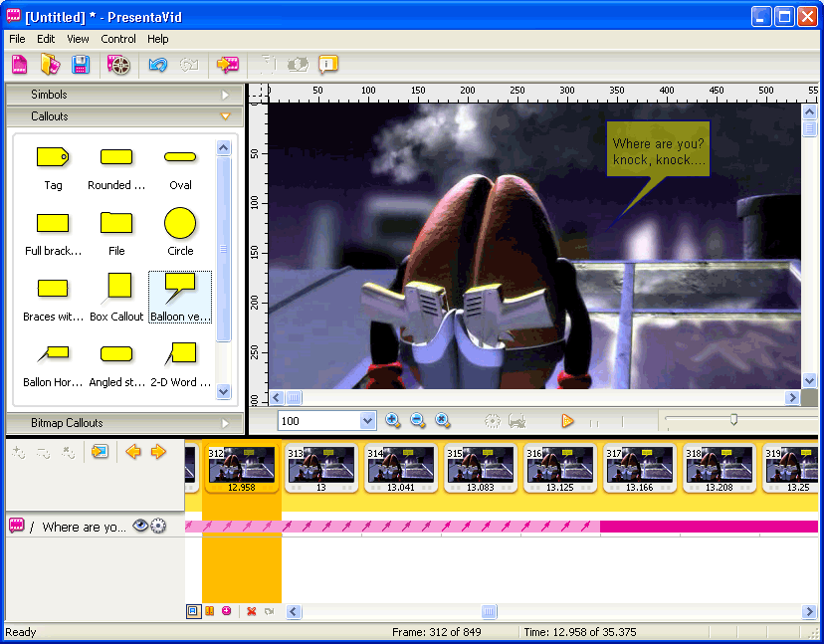Click preview vertical scroll down arrow
The height and width of the screenshot is (644, 824).
pos(809,380)
